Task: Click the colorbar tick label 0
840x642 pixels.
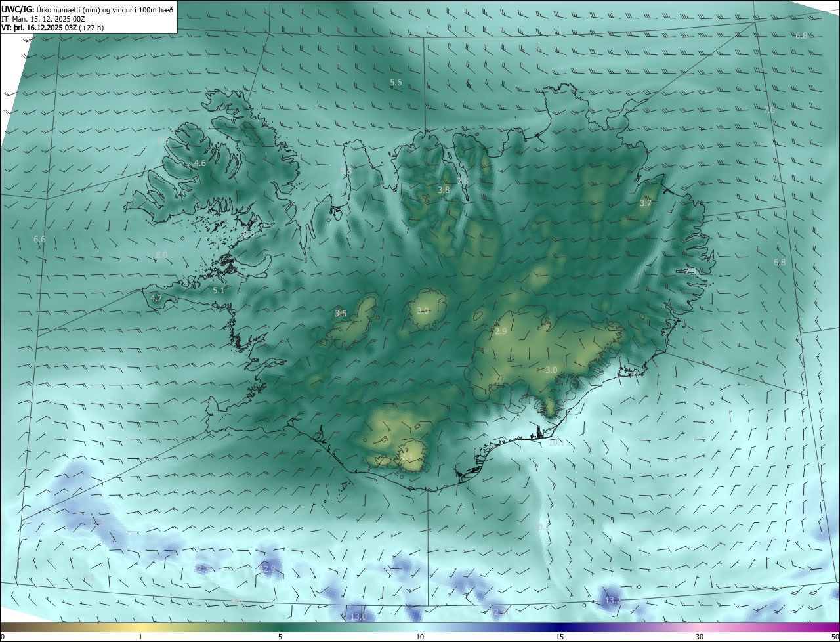Action: click(3, 637)
